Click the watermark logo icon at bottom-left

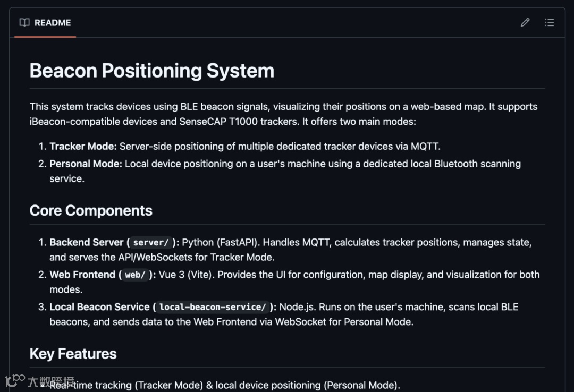[x=15, y=380]
